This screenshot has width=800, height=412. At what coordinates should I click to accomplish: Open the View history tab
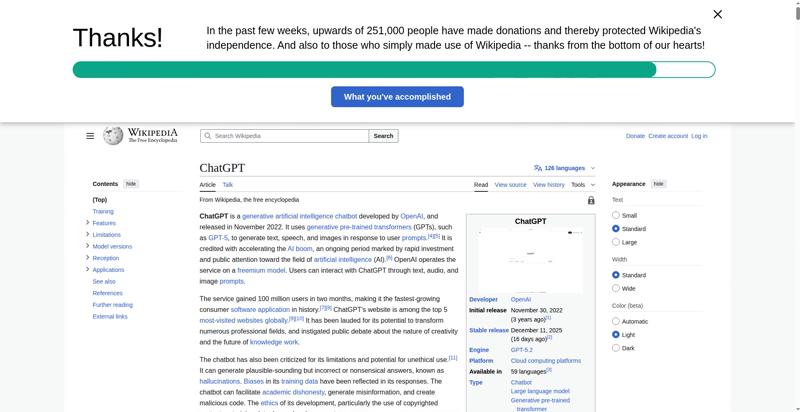[548, 185]
